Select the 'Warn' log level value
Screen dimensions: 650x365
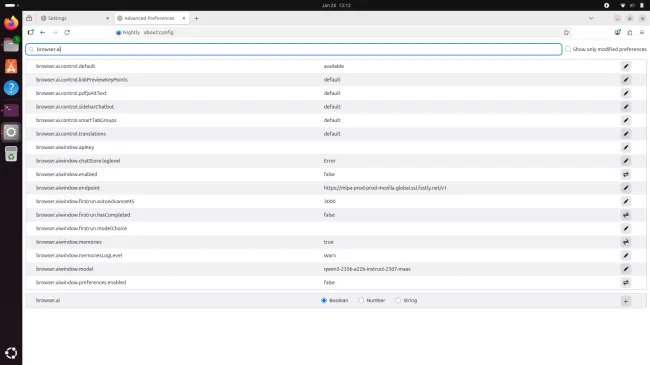330,256
